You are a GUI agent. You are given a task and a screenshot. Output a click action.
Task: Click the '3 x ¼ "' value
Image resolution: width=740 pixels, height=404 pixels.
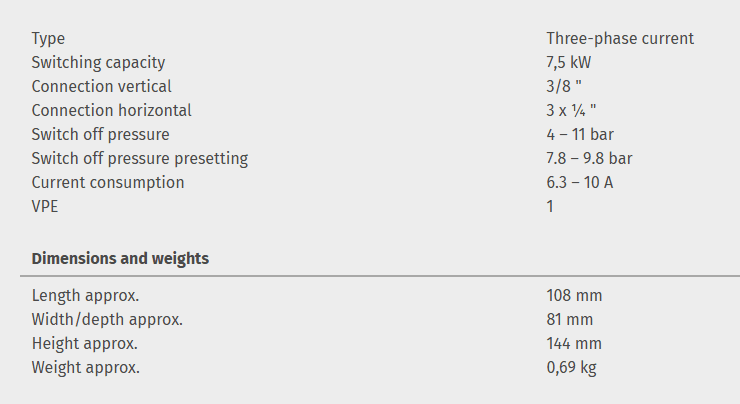coord(571,110)
